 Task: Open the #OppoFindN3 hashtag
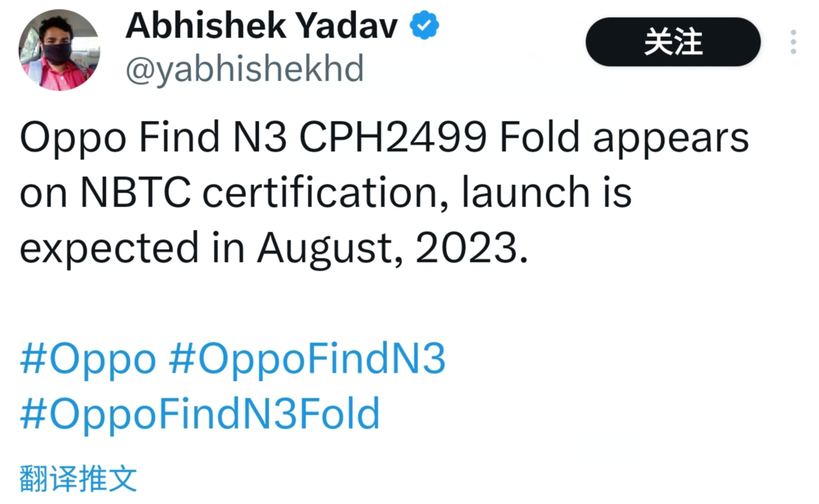click(307, 359)
